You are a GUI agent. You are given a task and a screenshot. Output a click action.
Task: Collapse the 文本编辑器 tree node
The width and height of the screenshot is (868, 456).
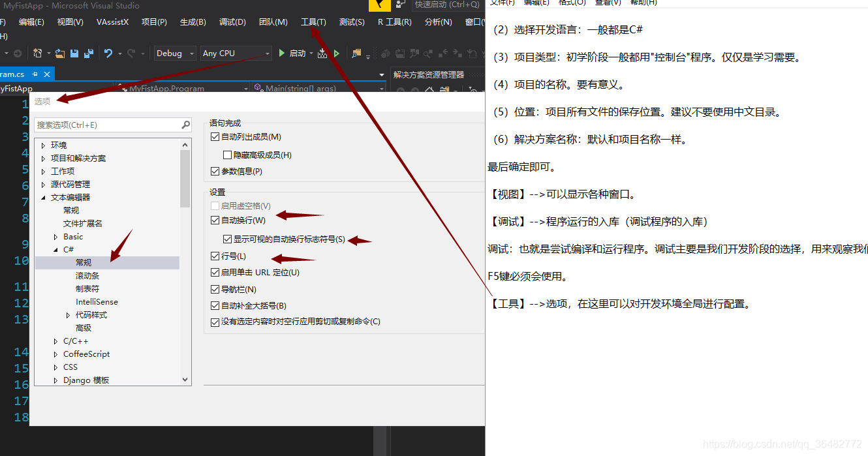43,198
